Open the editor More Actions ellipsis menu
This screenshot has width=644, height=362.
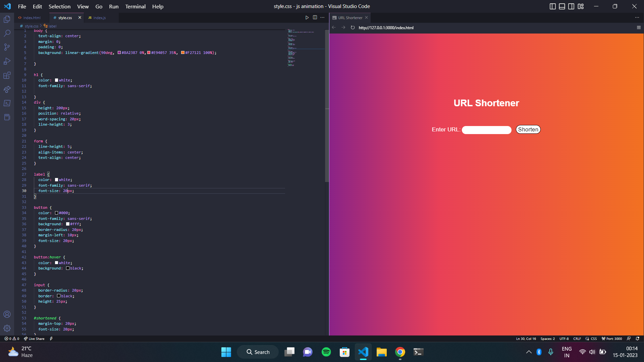[322, 17]
